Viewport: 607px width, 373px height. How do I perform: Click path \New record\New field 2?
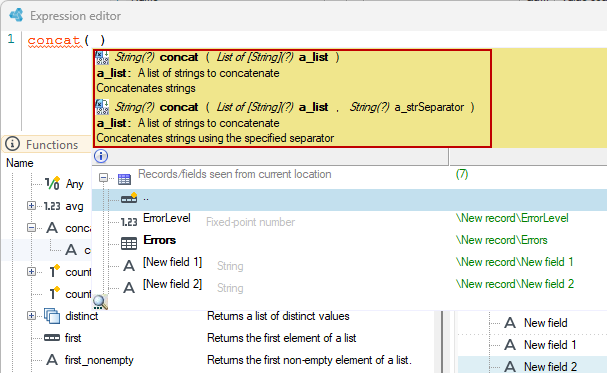pos(515,284)
